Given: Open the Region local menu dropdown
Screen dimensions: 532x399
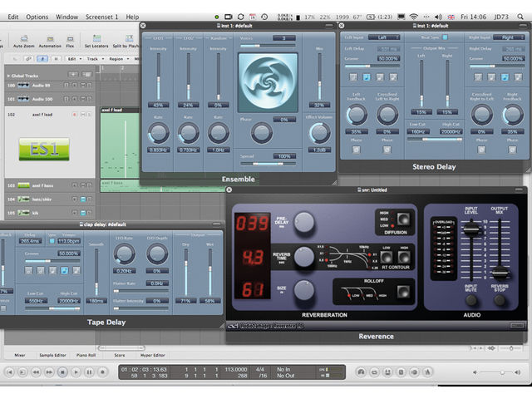Looking at the screenshot, I should (x=119, y=59).
